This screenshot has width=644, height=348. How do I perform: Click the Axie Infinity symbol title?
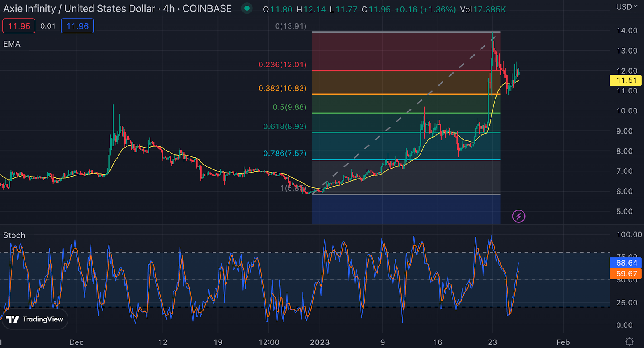pos(118,8)
